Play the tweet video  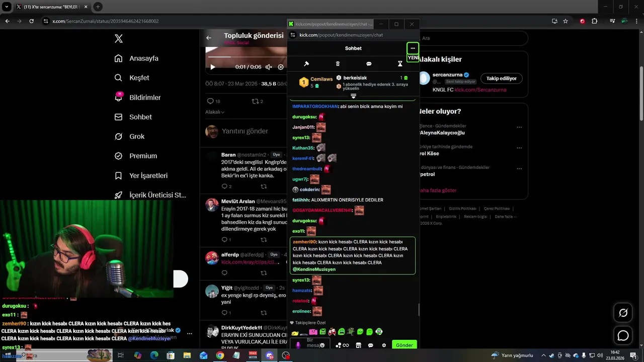212,67
